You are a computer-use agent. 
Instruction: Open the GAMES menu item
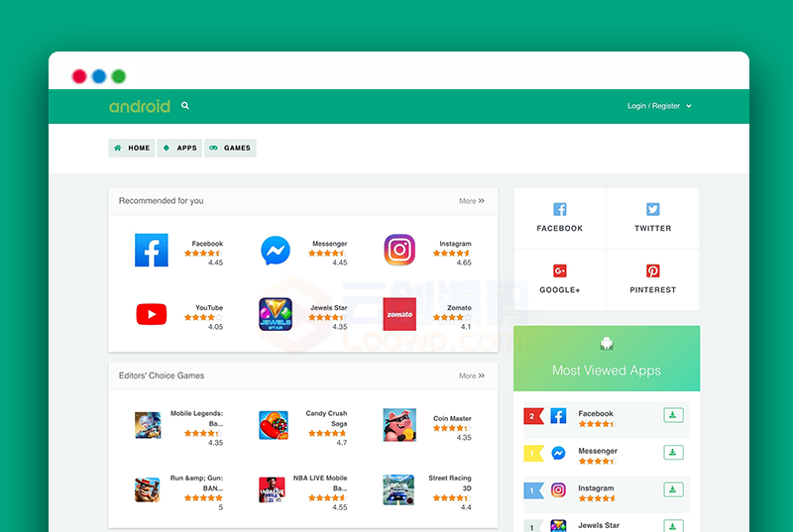coord(230,148)
